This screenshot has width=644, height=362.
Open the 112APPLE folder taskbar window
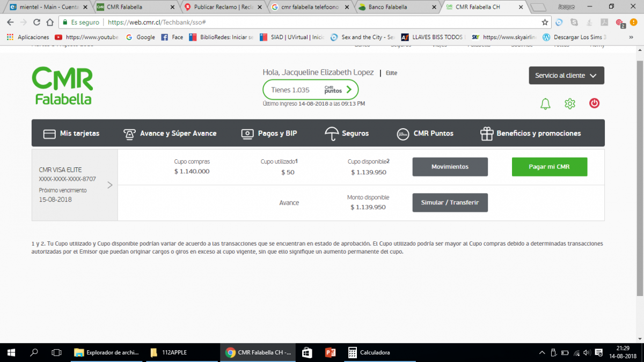(182, 352)
